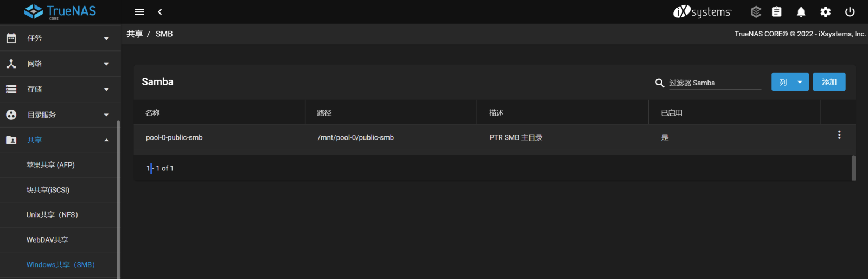Open the TrueCommand status icon
The image size is (868, 279).
pos(756,12)
